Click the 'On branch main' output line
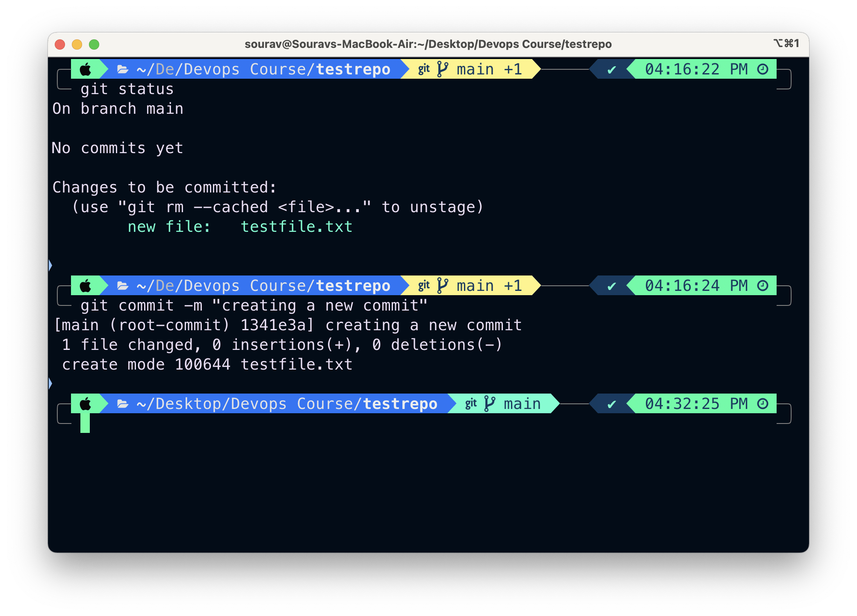The width and height of the screenshot is (857, 616). point(118,109)
